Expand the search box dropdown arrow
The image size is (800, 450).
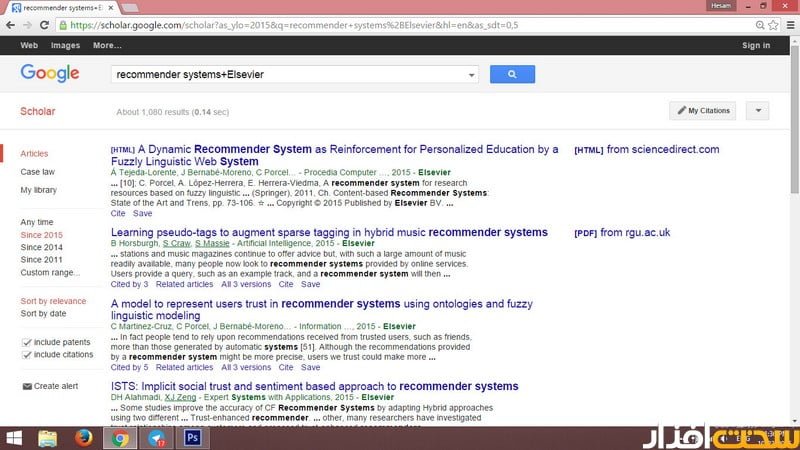[471, 75]
